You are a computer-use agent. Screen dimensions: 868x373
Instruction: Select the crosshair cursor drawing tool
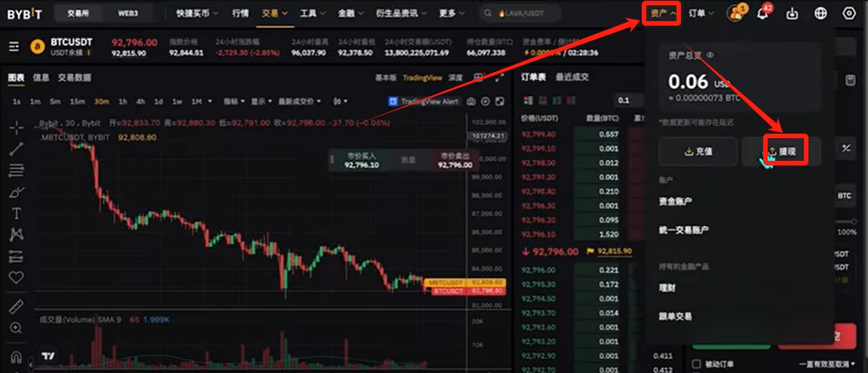click(x=16, y=128)
